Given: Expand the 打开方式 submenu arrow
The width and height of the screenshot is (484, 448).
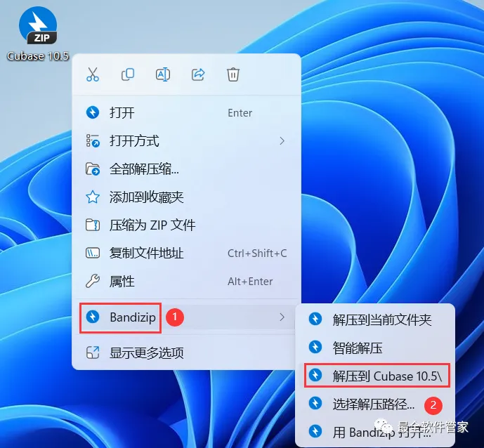Looking at the screenshot, I should [282, 141].
